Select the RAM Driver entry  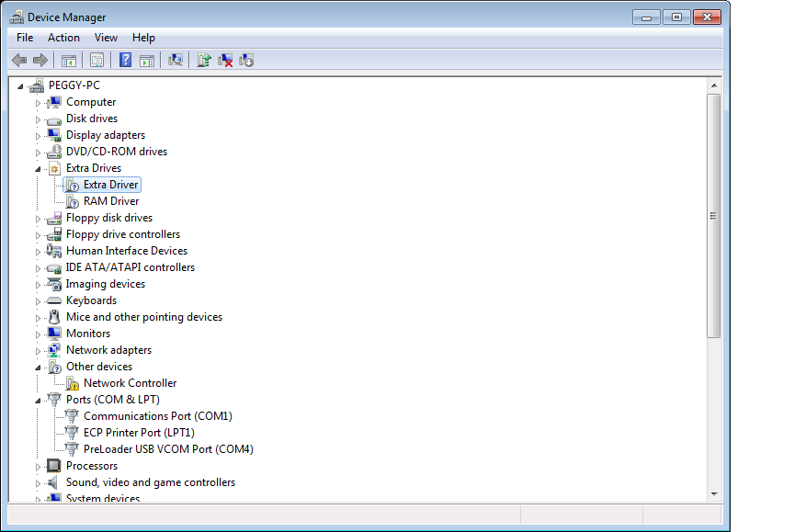111,201
